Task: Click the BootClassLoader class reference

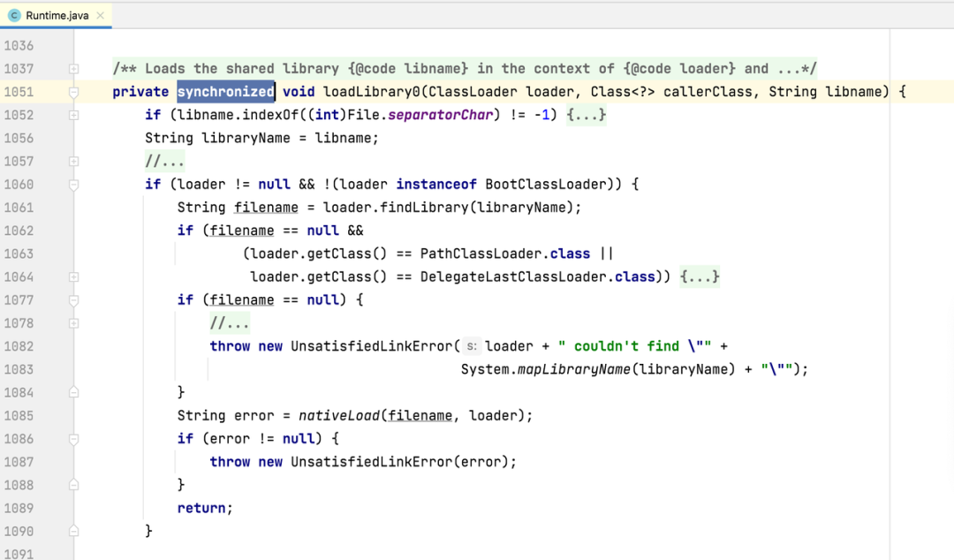Action: coord(545,185)
